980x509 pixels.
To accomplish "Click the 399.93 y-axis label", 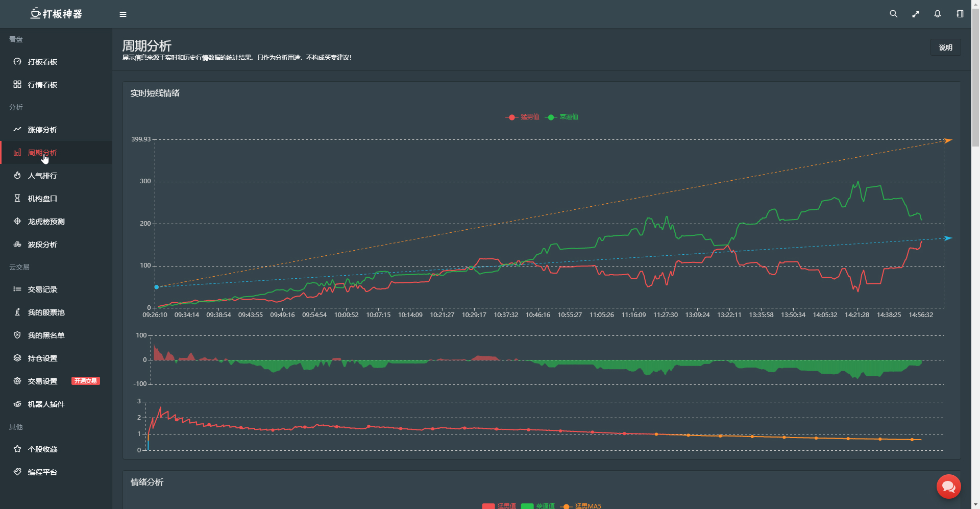I will pyautogui.click(x=141, y=139).
